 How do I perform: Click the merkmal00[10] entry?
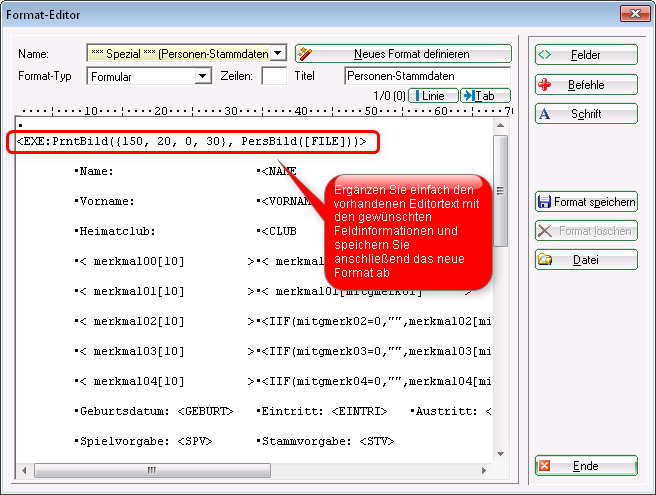(130, 262)
